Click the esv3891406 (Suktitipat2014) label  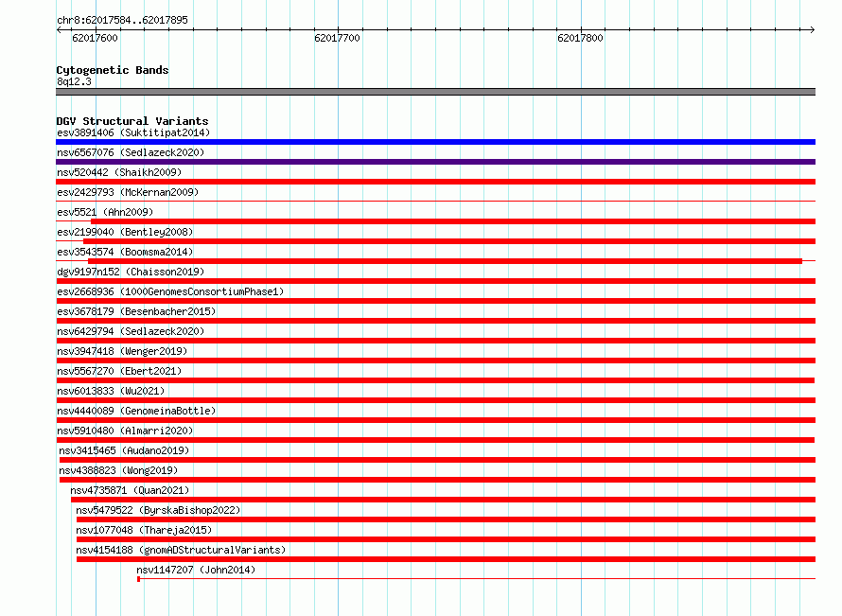pos(133,132)
